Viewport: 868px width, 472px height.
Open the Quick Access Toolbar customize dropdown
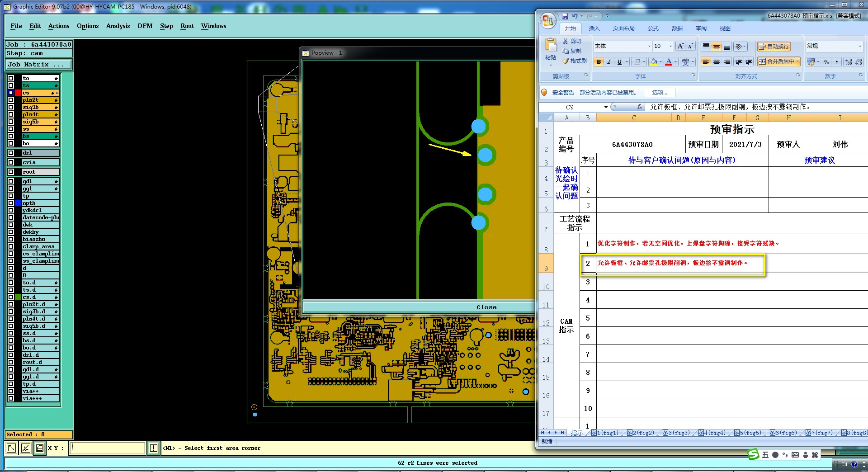607,16
